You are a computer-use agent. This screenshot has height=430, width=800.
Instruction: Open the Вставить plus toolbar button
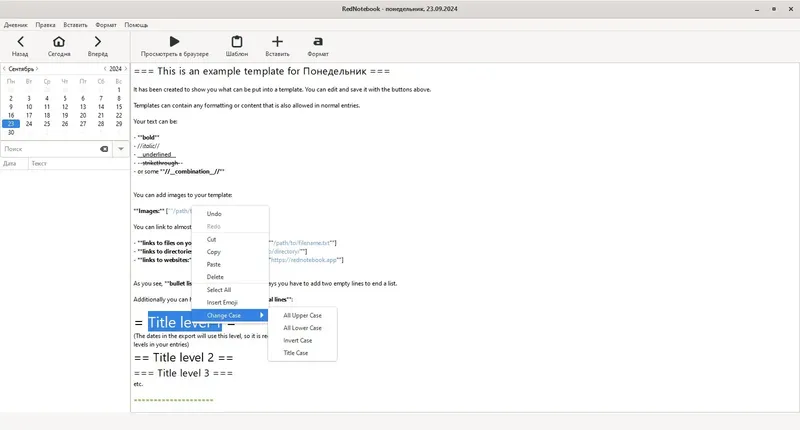coord(277,46)
